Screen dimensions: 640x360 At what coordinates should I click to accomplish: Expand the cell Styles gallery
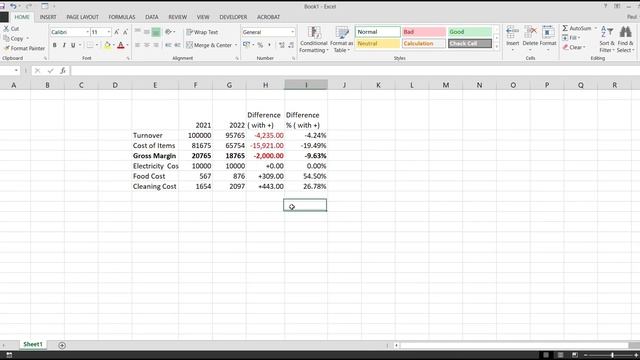tap(496, 47)
